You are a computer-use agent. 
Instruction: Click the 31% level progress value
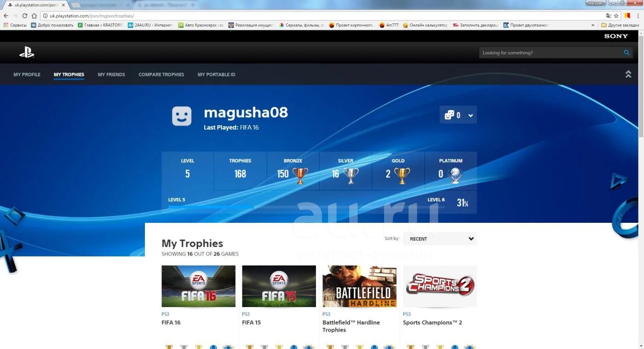coord(462,203)
